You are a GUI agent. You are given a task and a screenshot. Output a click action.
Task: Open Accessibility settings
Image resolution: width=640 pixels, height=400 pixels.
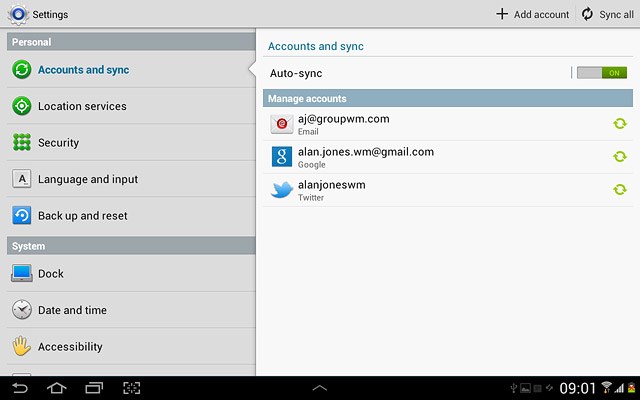click(x=131, y=346)
